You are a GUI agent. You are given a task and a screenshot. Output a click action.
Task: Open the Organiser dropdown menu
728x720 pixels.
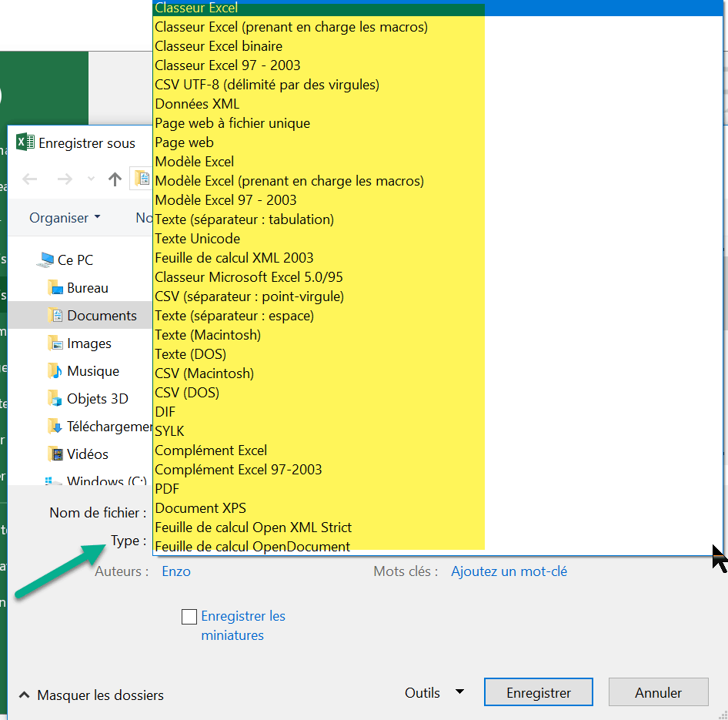pos(65,218)
